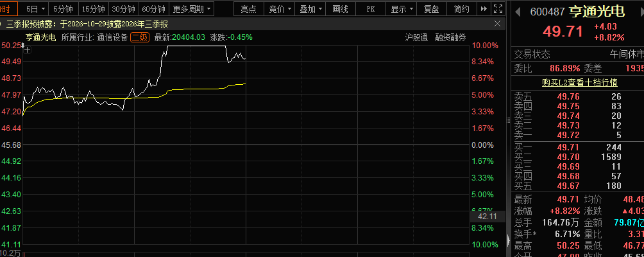Click stock code 600487
The image size is (644, 257).
[x=548, y=12]
